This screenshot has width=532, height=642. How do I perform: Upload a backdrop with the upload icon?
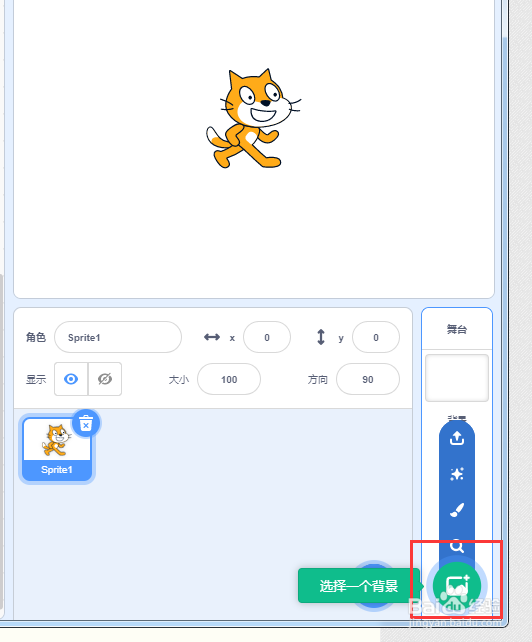click(x=457, y=438)
